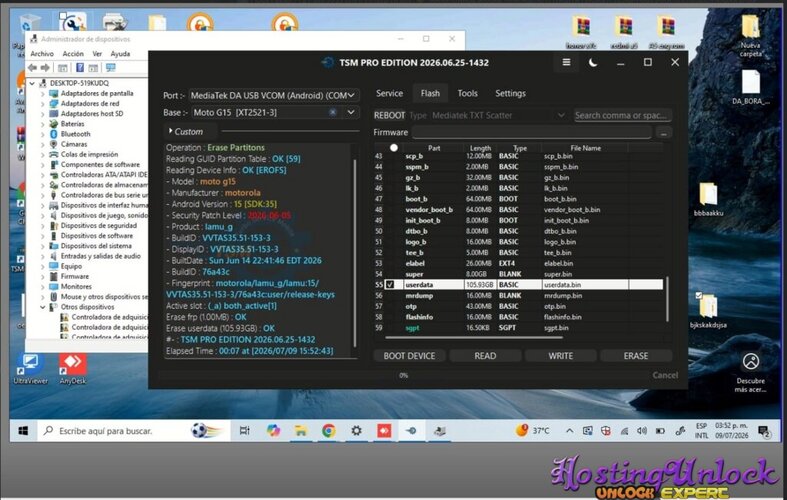Select Firmware item in Device Manager tree

pos(74,276)
